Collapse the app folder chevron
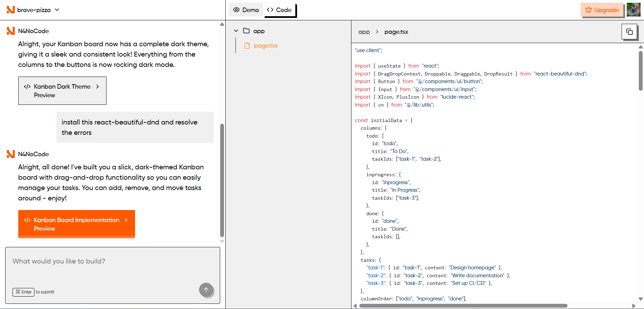The height and width of the screenshot is (309, 644). 236,31
